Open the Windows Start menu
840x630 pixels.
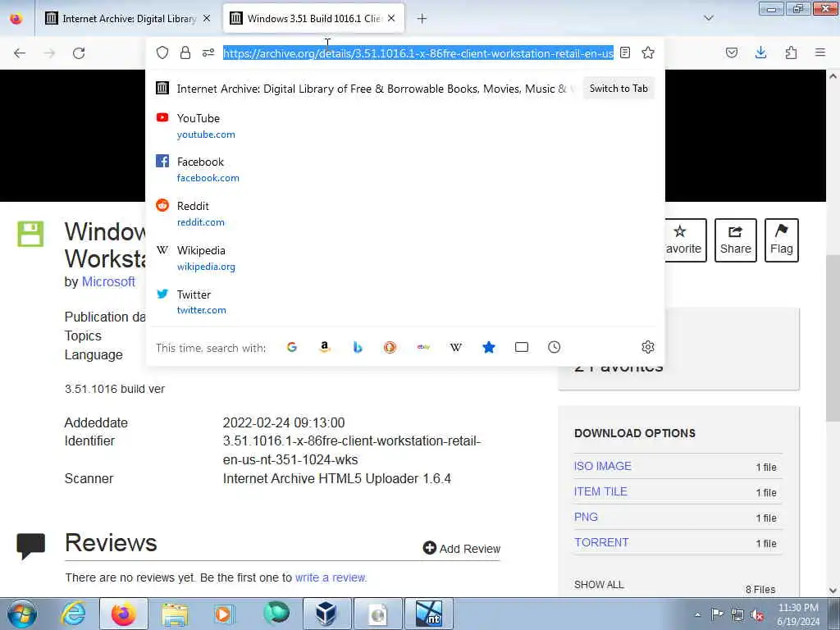tap(22, 614)
